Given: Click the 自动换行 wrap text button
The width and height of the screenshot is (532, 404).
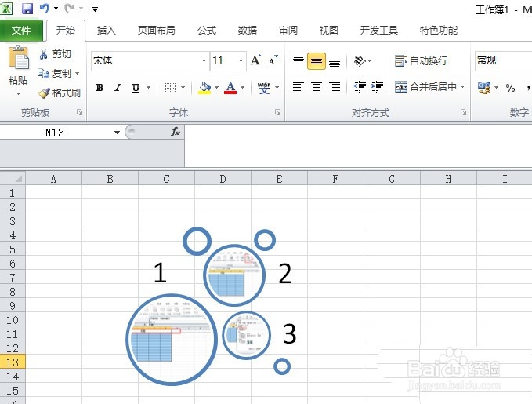Looking at the screenshot, I should 421,61.
